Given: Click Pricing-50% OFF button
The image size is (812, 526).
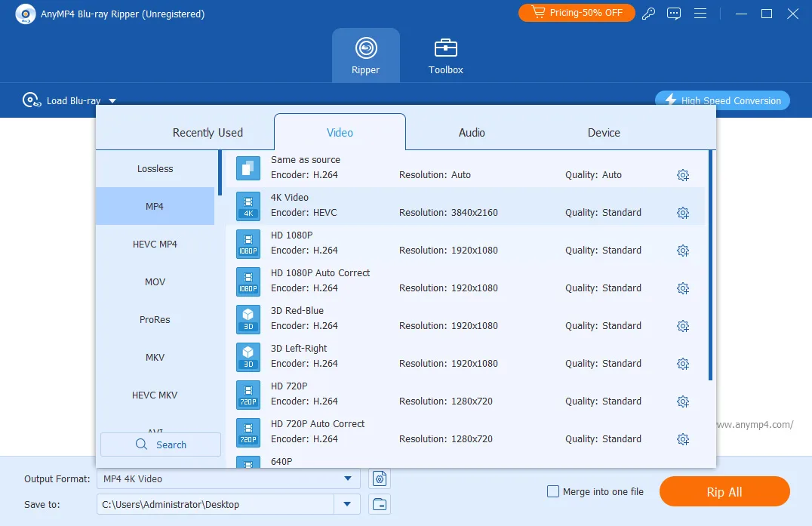Looking at the screenshot, I should [x=577, y=13].
